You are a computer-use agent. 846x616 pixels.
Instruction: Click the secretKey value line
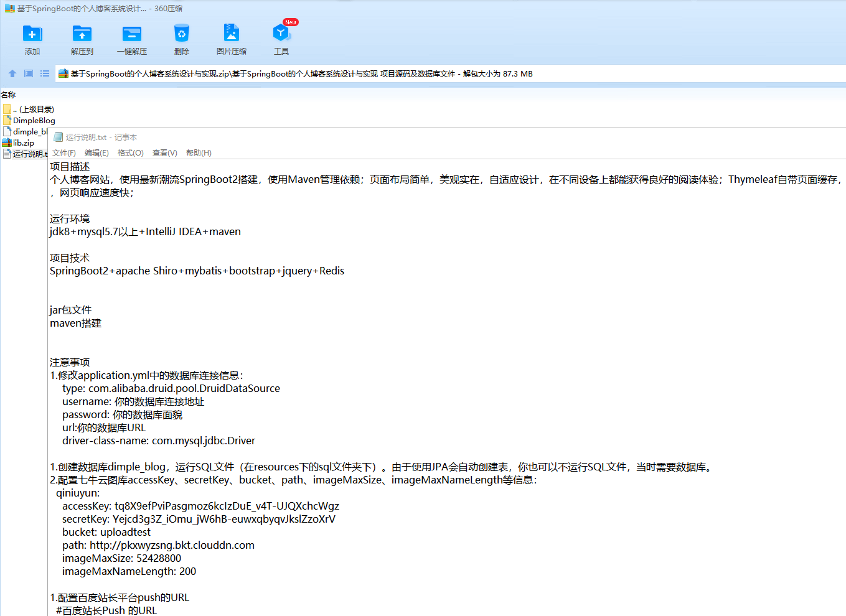point(199,520)
